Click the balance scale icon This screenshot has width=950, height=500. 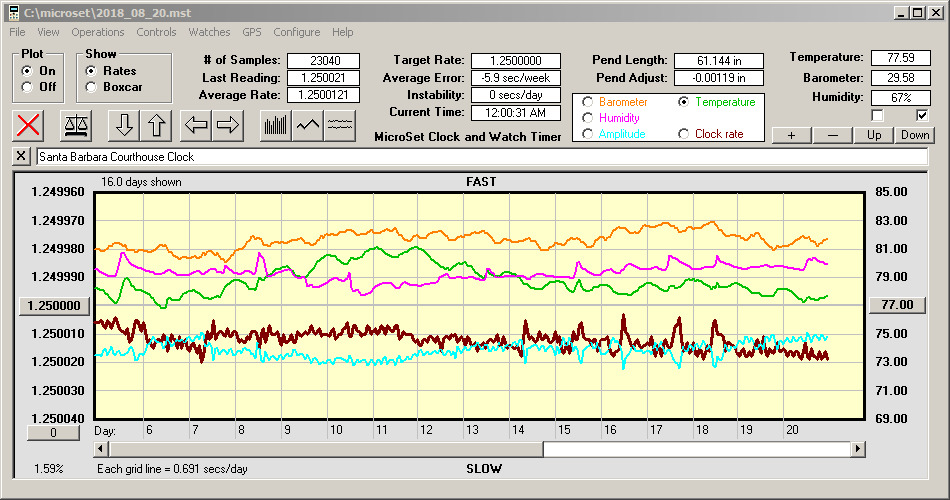point(76,125)
